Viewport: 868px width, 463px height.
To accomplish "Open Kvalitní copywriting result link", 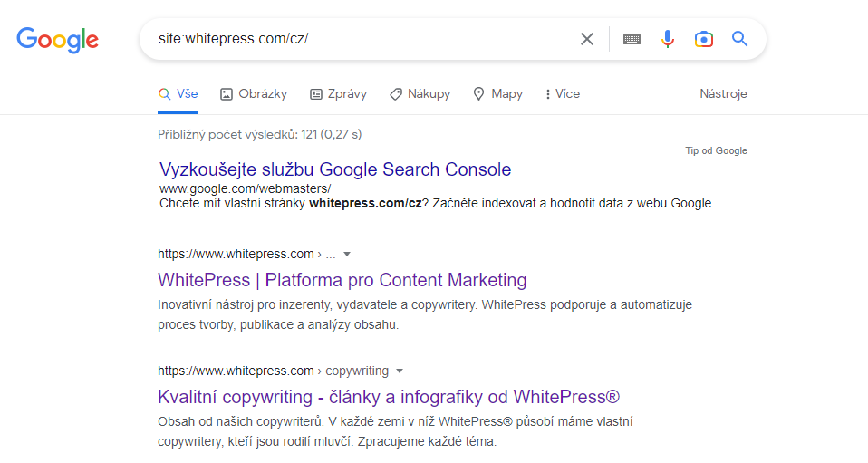I will pos(389,397).
